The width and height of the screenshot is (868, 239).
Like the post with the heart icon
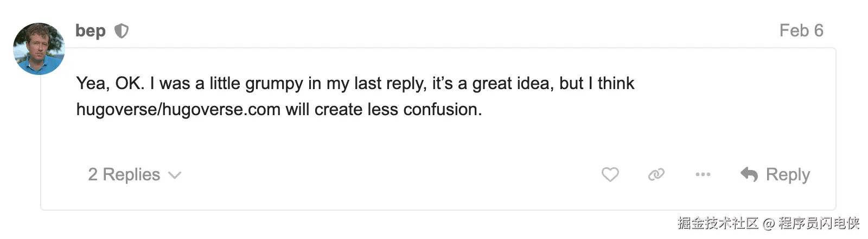point(610,174)
